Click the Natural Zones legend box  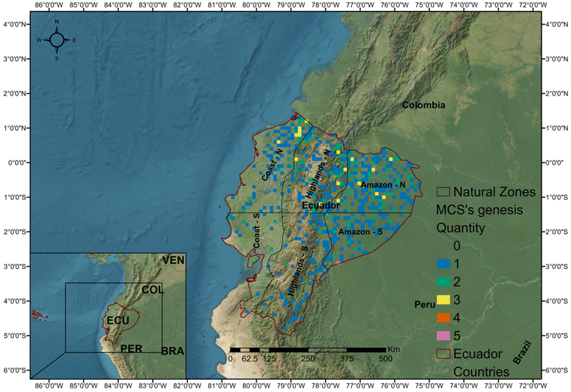point(443,192)
